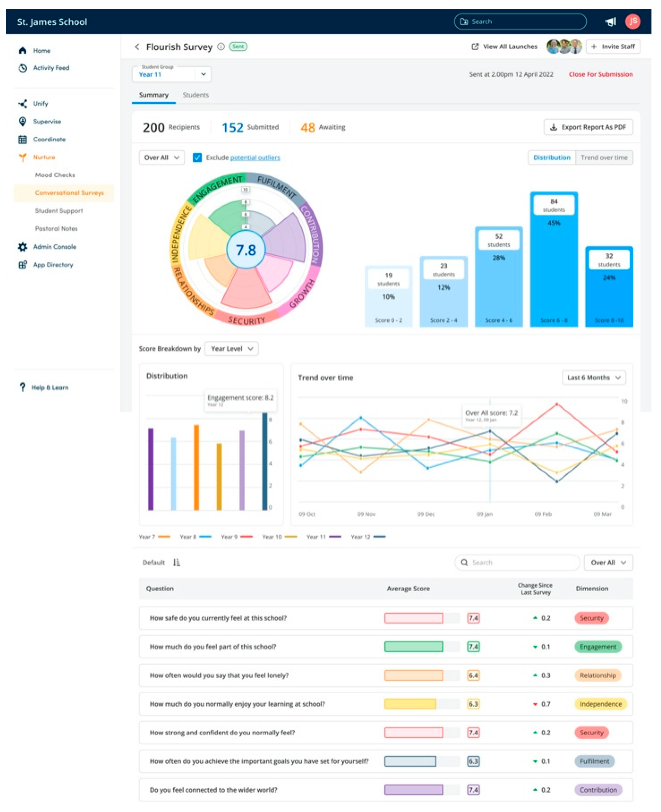This screenshot has width=661, height=812.
Task: Uncheck the Exclude potential outliers checkbox
Action: (x=197, y=158)
